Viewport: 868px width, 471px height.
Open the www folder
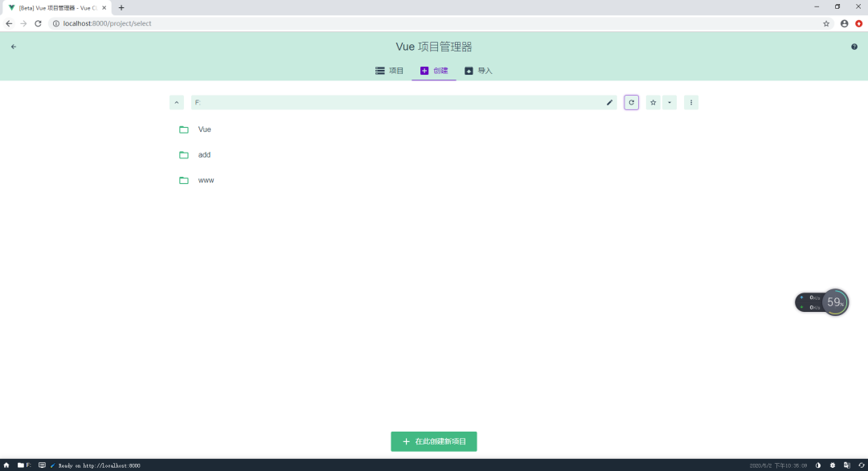click(x=206, y=181)
